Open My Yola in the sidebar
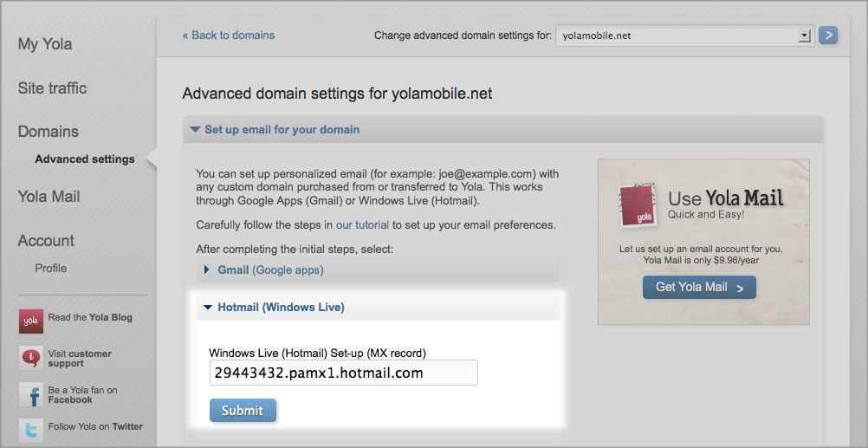Screen dimensions: 868x448 point(45,44)
